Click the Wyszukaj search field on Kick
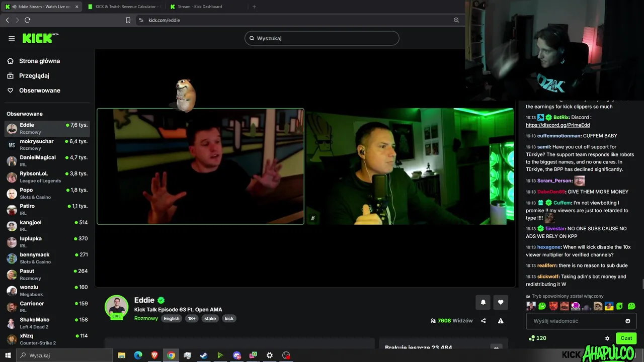 click(x=322, y=38)
